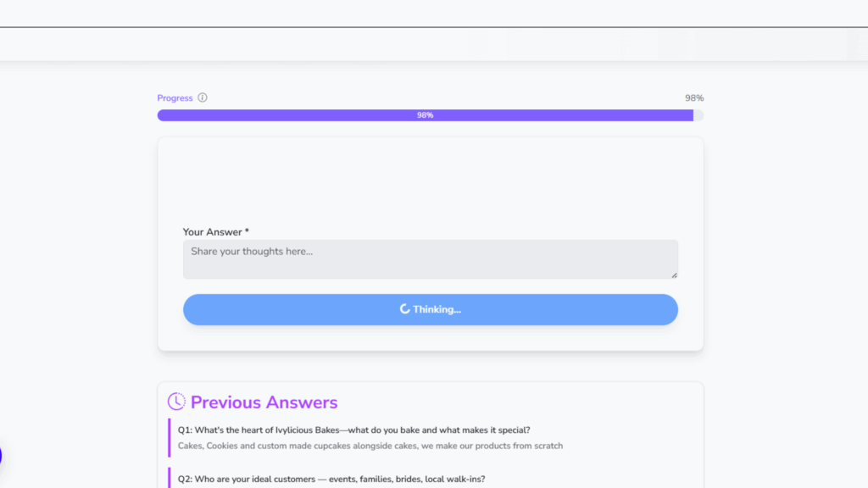Click inside the Share your thoughts textarea
The image size is (868, 488).
(x=430, y=258)
